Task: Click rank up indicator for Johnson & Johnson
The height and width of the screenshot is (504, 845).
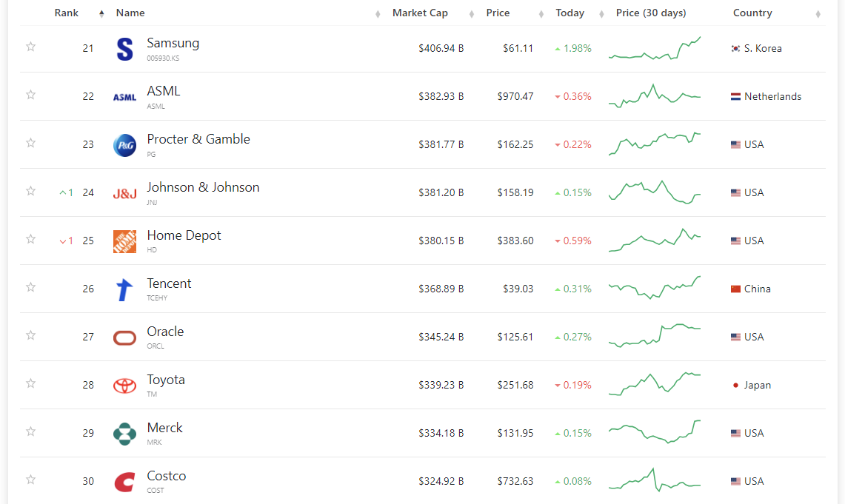Action: coord(67,192)
